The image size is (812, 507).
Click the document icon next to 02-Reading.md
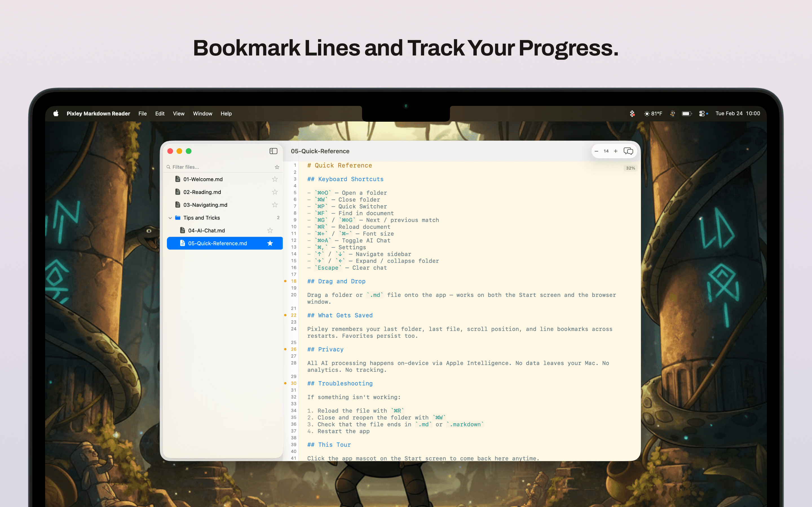click(178, 192)
